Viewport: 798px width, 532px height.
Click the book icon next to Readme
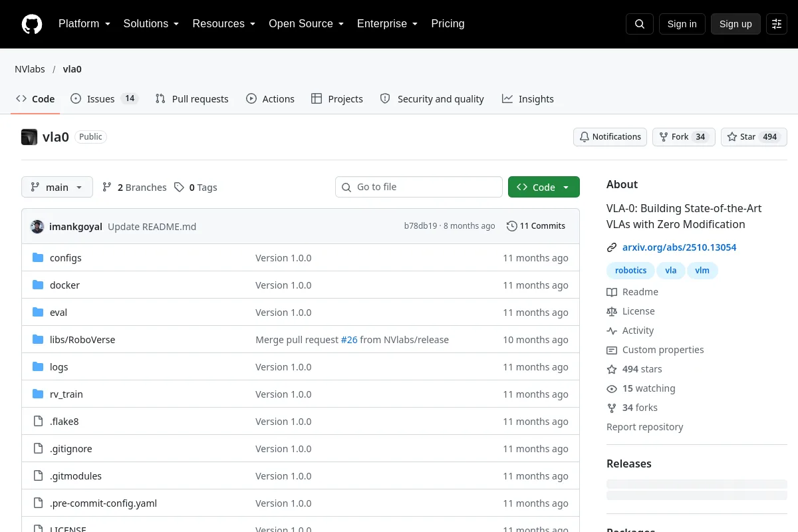pyautogui.click(x=612, y=292)
